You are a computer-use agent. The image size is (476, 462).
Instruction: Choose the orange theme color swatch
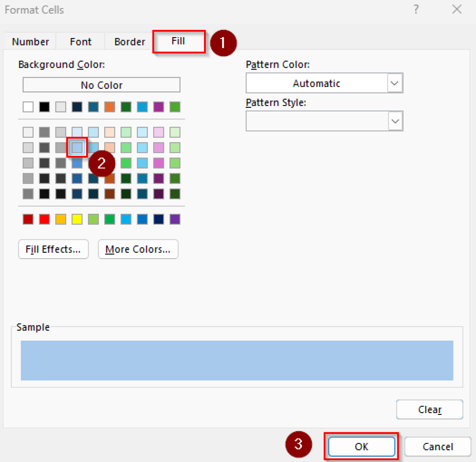point(110,107)
